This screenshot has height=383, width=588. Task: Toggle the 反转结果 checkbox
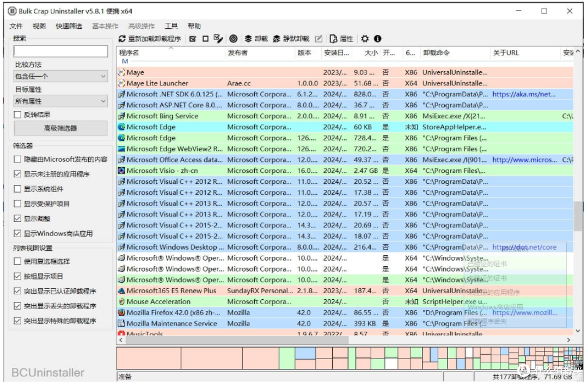tap(17, 115)
